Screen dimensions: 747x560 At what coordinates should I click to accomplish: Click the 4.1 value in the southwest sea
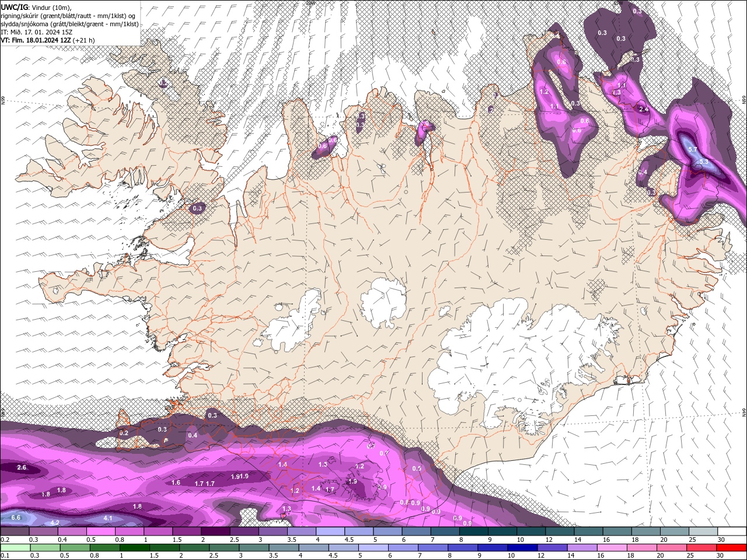tap(108, 518)
